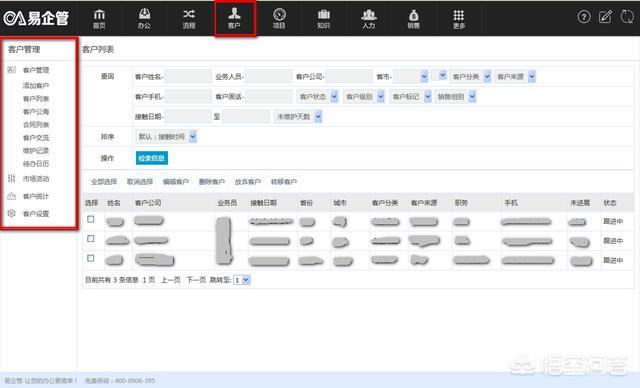Go to 下一页 next page
This screenshot has height=388, width=640.
[196, 280]
